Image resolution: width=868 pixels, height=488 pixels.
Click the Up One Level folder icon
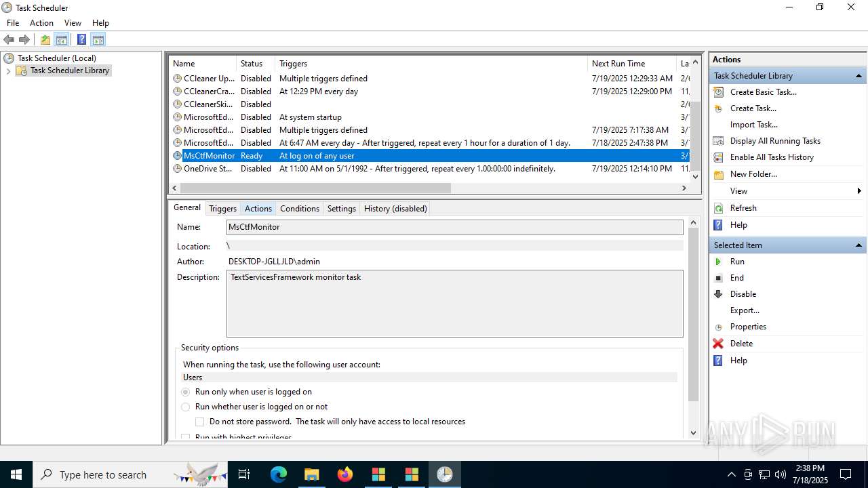pyautogui.click(x=45, y=39)
